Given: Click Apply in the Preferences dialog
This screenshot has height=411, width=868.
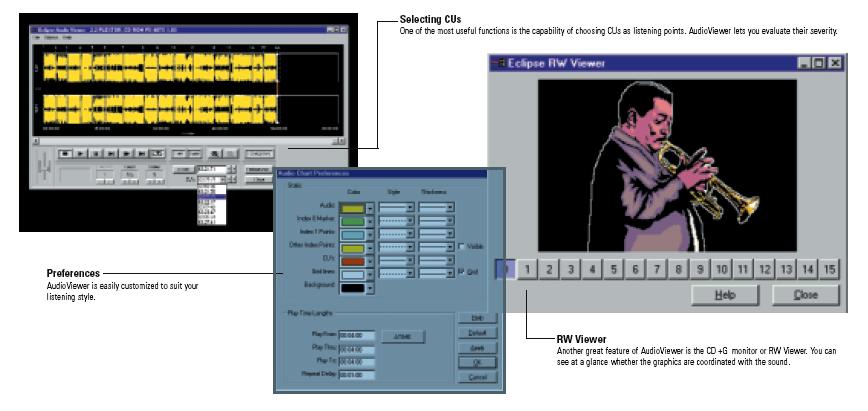Looking at the screenshot, I should [x=478, y=347].
